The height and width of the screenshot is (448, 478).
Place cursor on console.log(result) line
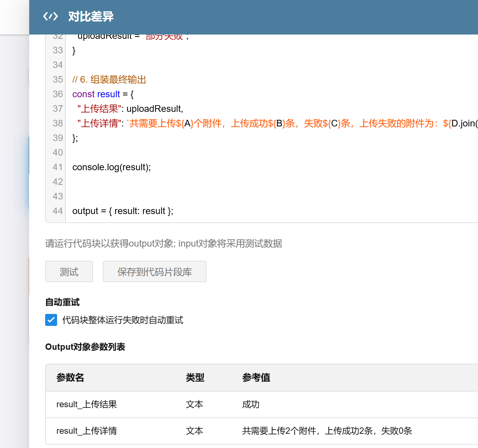point(112,167)
